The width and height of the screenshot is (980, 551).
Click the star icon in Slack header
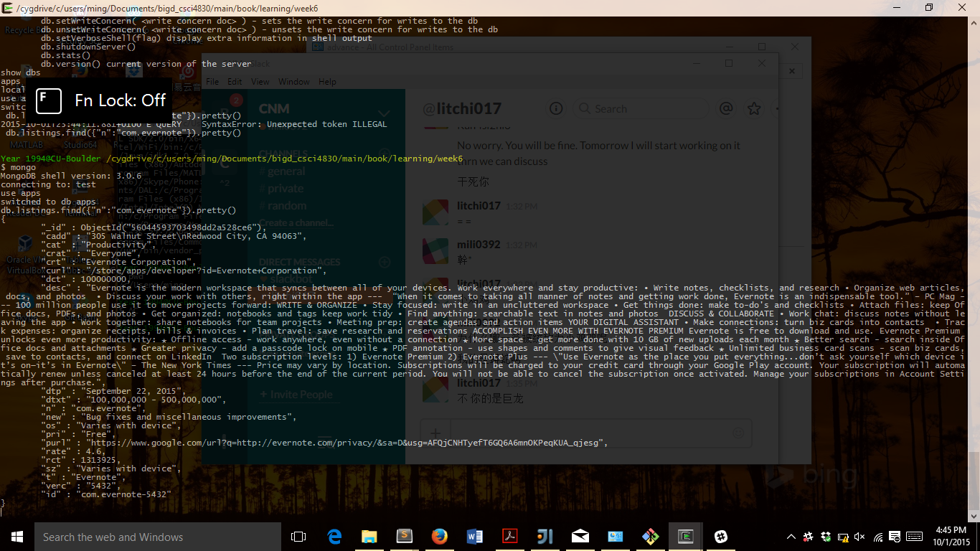[754, 108]
